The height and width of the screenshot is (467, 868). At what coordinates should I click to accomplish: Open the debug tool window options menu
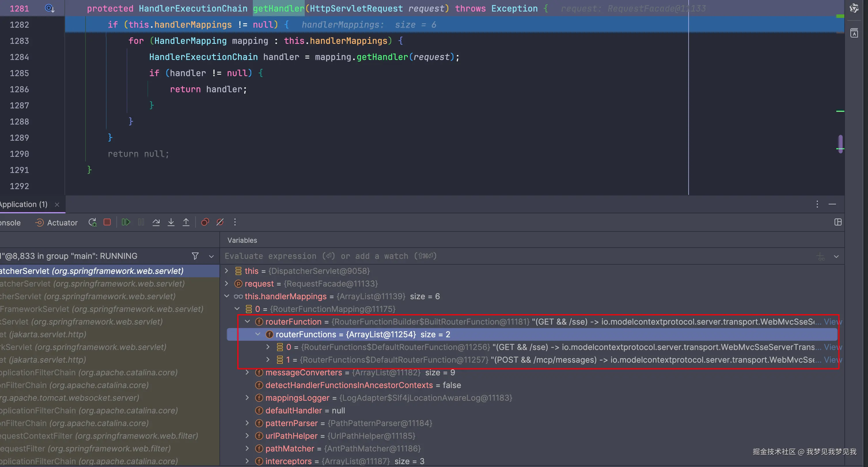[817, 204]
